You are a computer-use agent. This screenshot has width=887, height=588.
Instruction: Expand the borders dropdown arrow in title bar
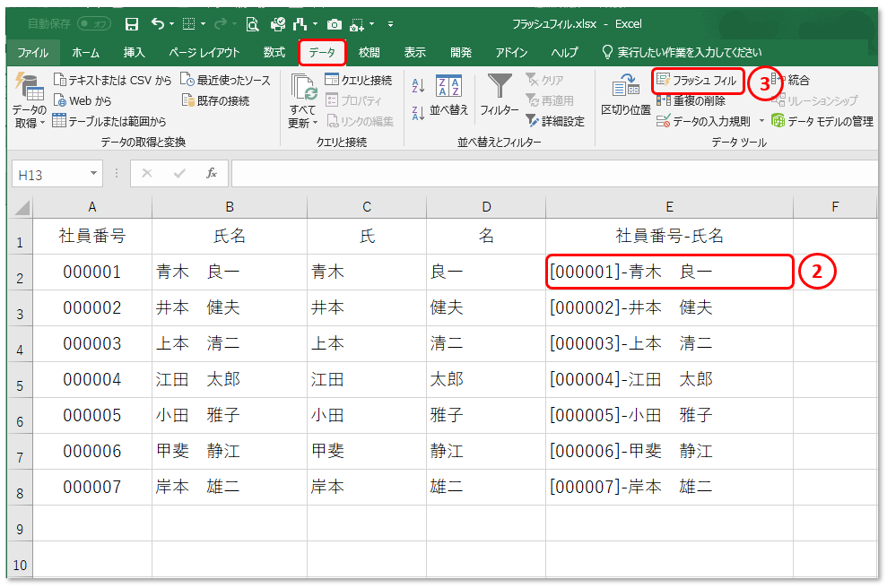[203, 24]
